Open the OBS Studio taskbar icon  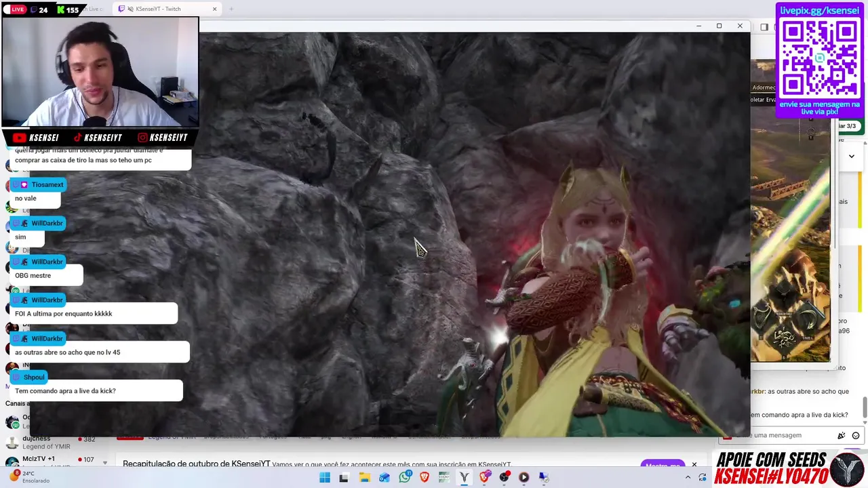click(x=504, y=478)
